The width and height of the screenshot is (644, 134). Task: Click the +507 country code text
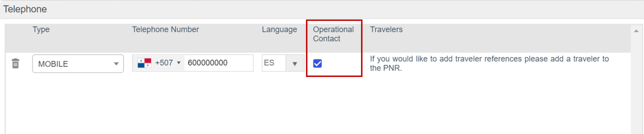coord(164,63)
